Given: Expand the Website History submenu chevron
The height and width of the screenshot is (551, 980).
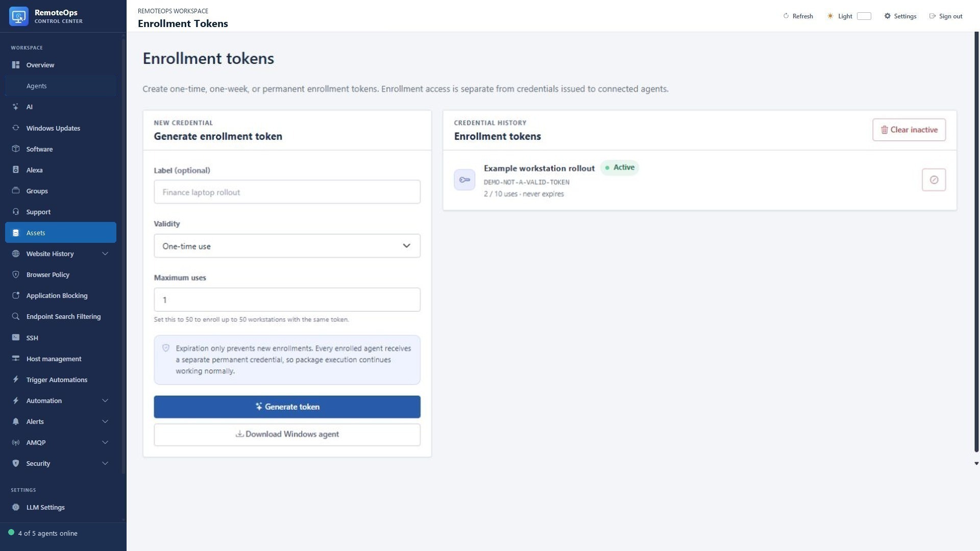Looking at the screenshot, I should pos(105,254).
